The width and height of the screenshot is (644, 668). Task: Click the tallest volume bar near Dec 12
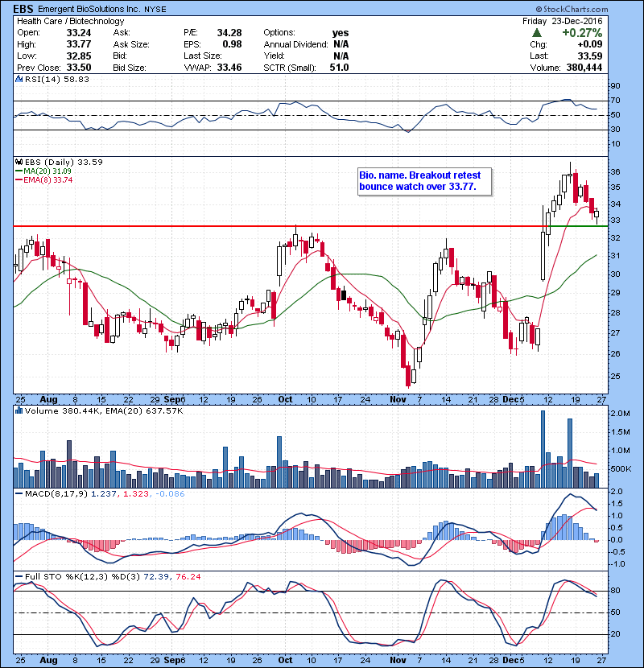pos(543,449)
